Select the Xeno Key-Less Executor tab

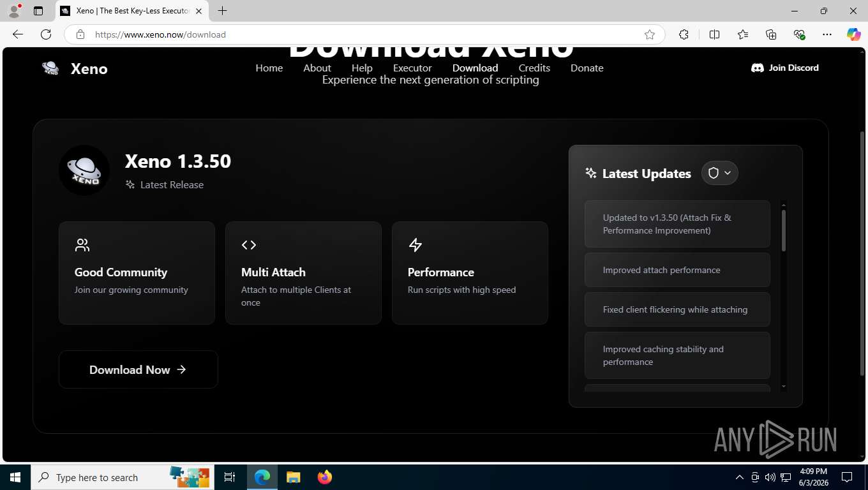131,11
